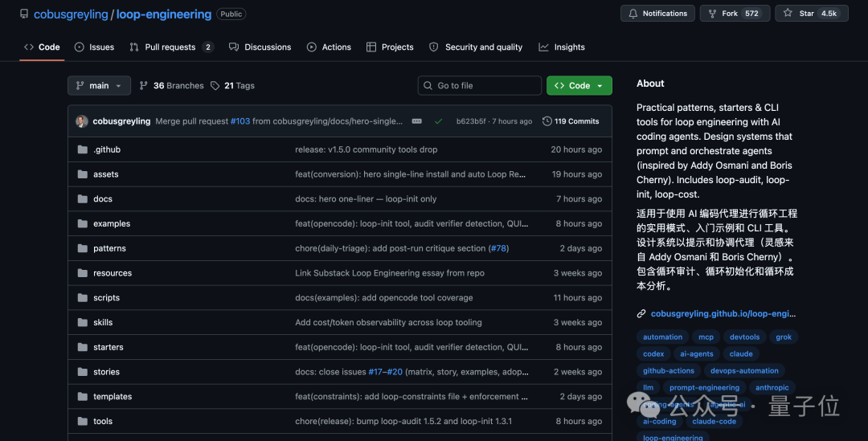Open the Projects tab
868x441 pixels.
coord(390,47)
